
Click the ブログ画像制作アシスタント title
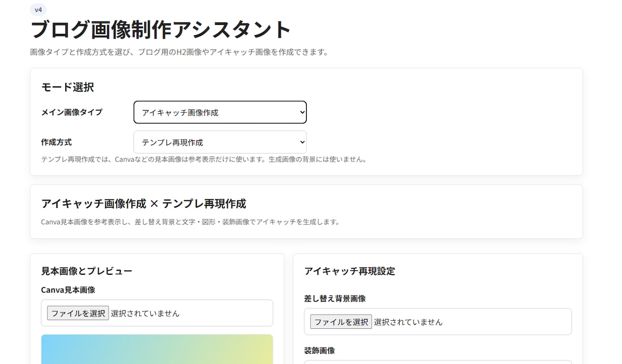(x=161, y=30)
